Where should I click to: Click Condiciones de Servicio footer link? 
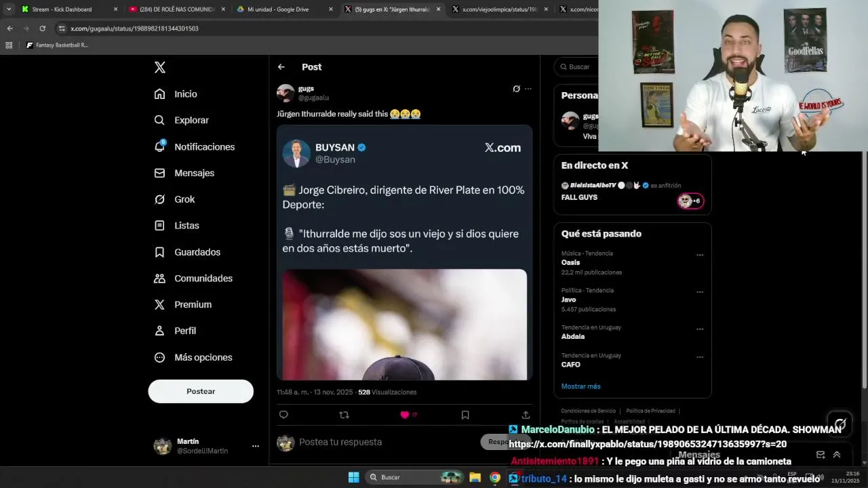pos(588,411)
